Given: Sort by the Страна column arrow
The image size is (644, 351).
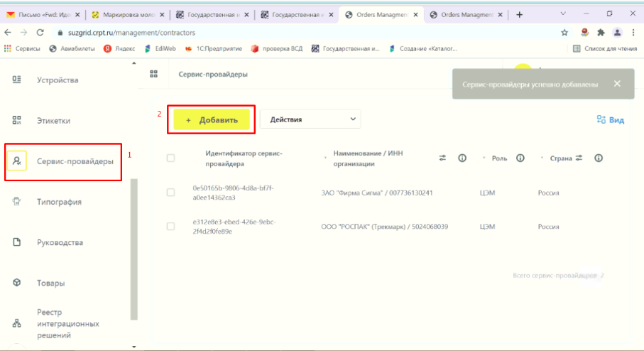Looking at the screenshot, I should tap(542, 158).
